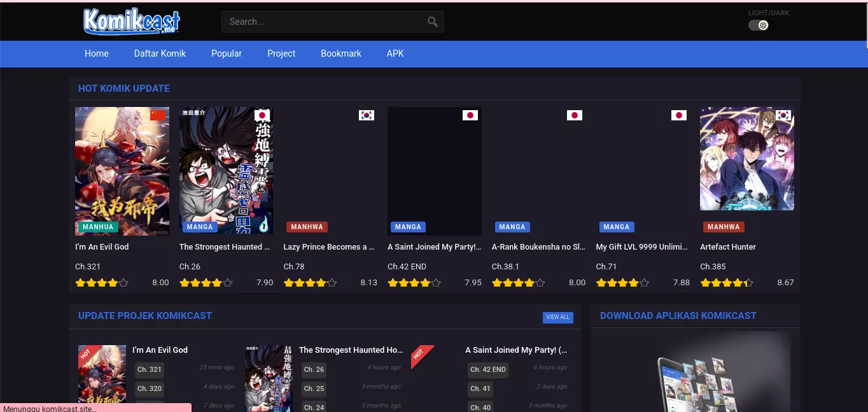Open Lazy Prince Becomes a... title link
Image resolution: width=868 pixels, height=412 pixels.
329,247
